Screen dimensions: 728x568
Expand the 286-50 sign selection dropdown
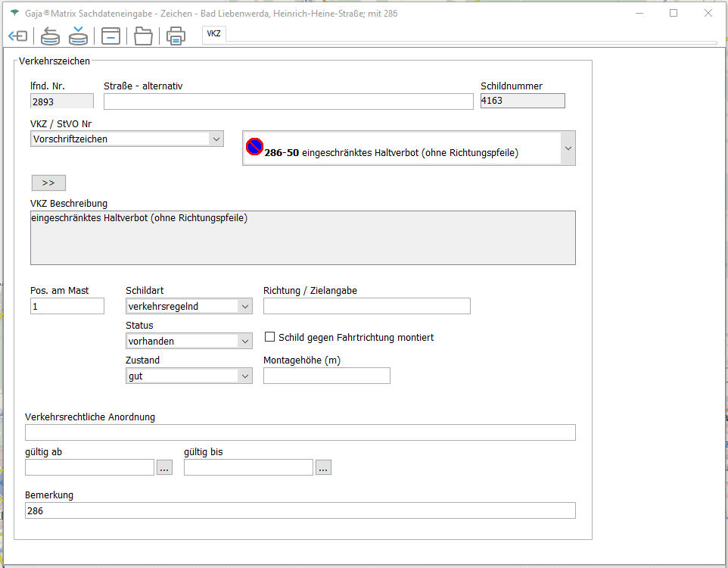click(568, 148)
